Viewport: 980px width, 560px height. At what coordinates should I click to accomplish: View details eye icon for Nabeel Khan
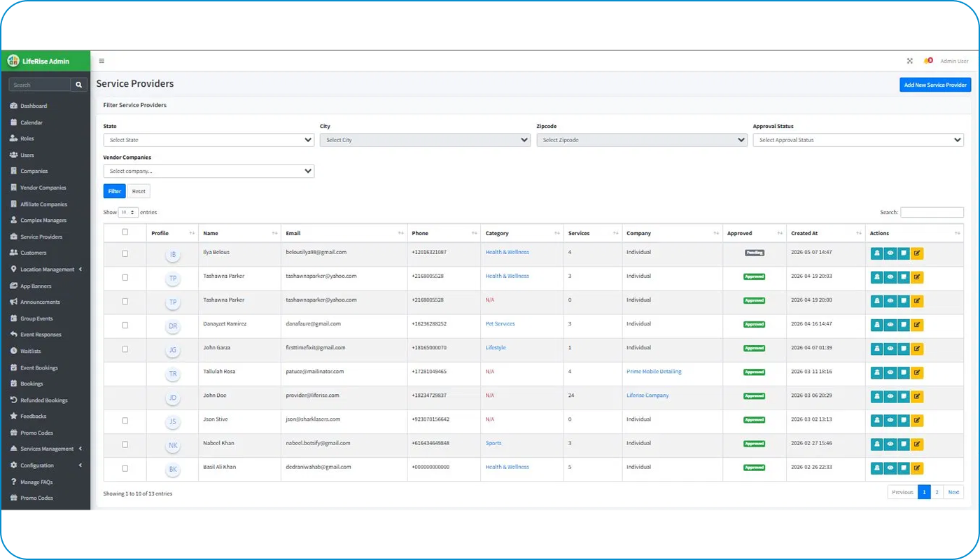coord(890,444)
